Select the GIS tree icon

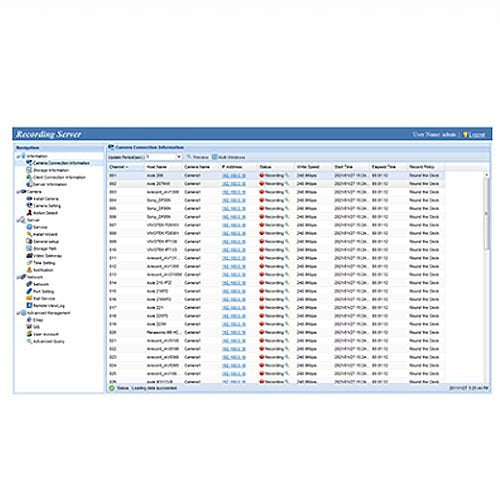coord(29,327)
